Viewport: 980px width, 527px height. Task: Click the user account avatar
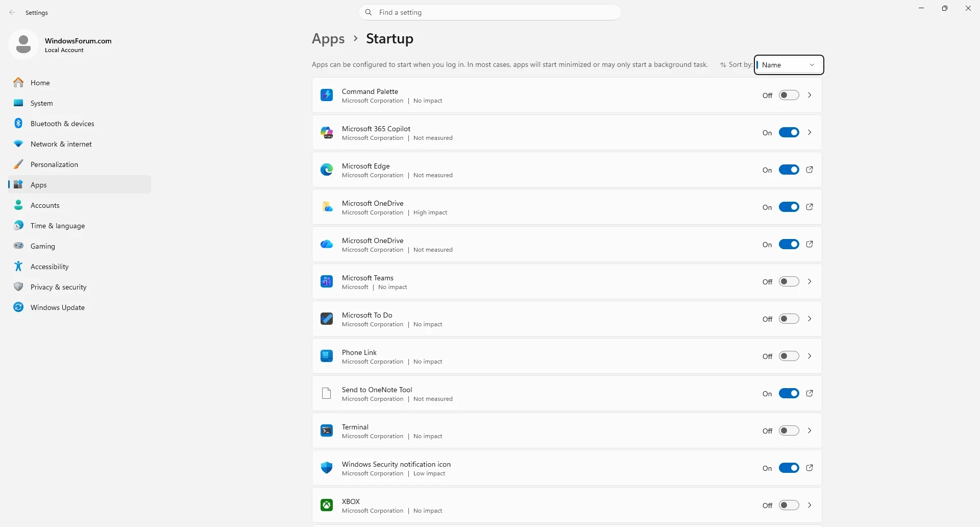[23, 44]
